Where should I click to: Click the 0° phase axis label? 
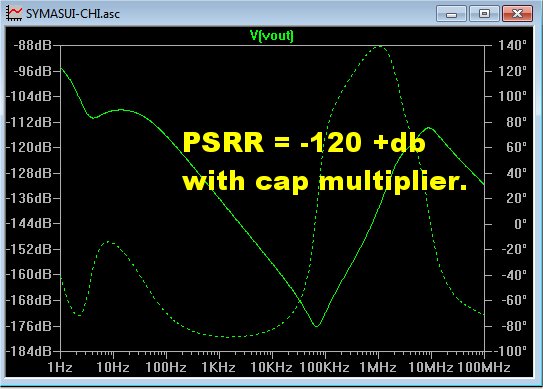click(520, 224)
